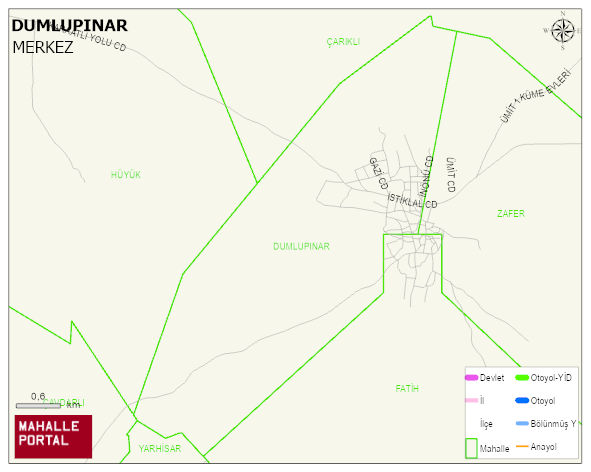Click the İSTİKLAL CD street label
The height and width of the screenshot is (472, 591).
(x=412, y=201)
